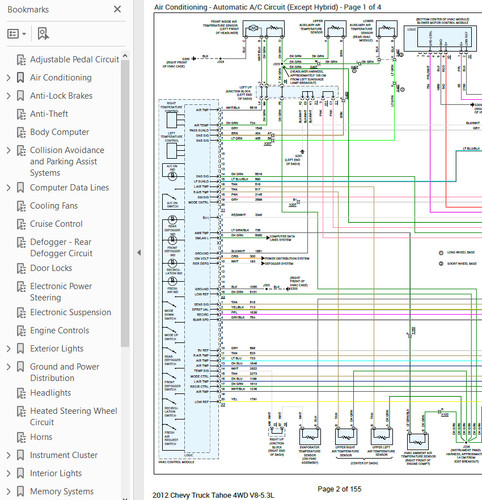
Task: Click the Anti-Lock Brakes bookmark label
Action: click(x=61, y=96)
